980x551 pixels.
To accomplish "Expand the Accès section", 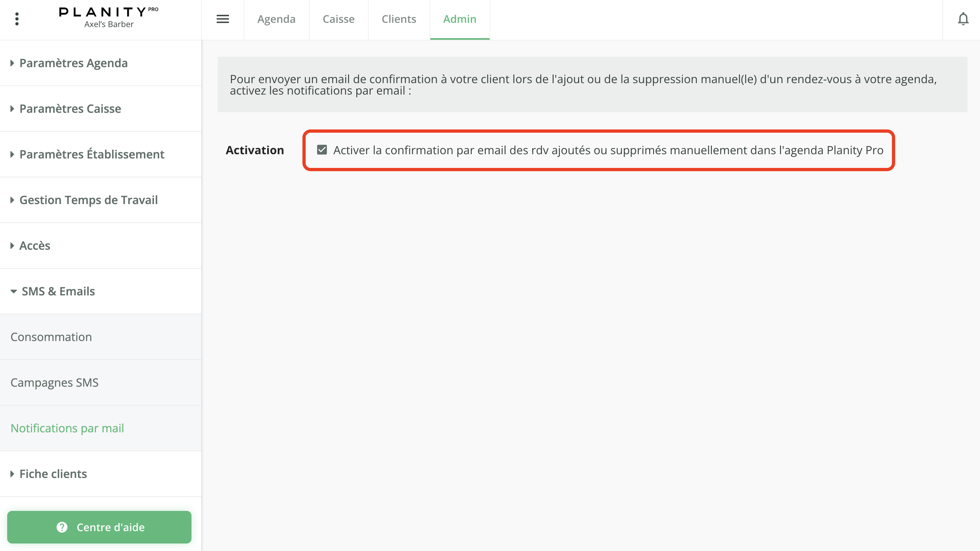I will tap(35, 246).
